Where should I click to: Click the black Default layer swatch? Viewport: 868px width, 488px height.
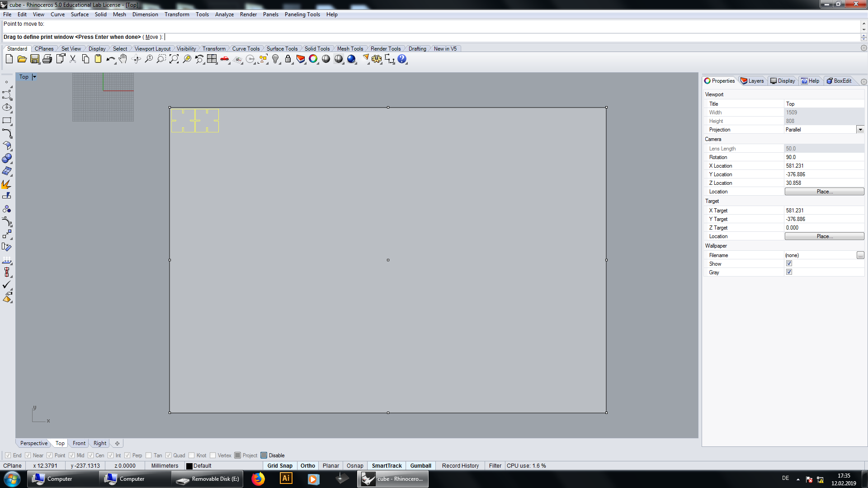pos(189,466)
